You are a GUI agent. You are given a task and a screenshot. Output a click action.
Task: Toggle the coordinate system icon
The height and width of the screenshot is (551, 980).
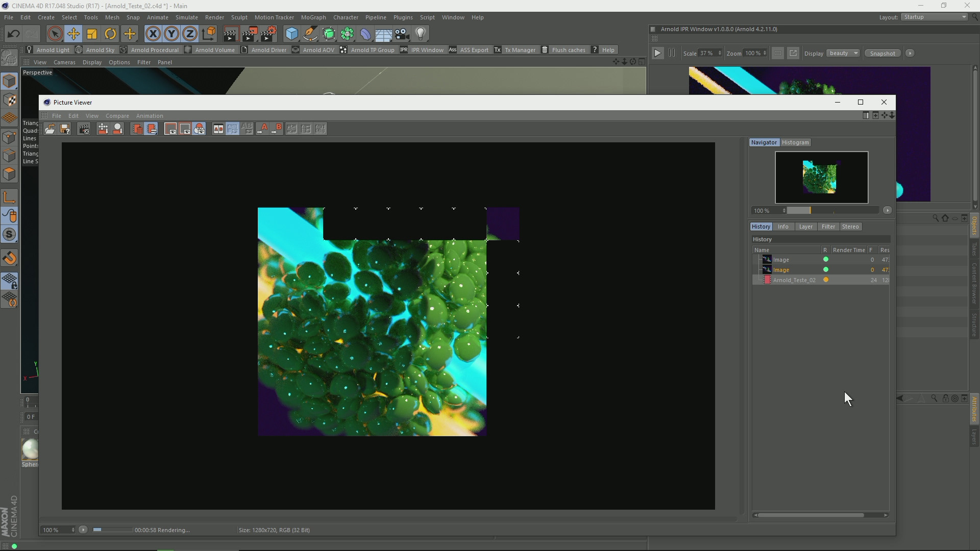pos(209,34)
